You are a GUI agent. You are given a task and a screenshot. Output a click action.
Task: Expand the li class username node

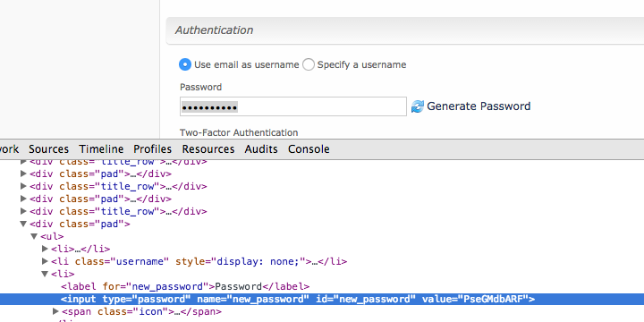tap(46, 261)
